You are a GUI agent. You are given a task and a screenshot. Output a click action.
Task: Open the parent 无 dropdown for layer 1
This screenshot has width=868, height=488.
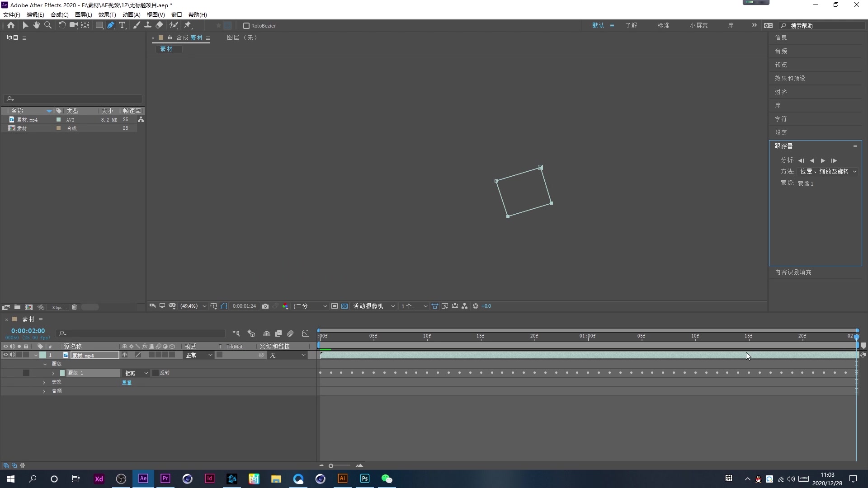point(288,355)
